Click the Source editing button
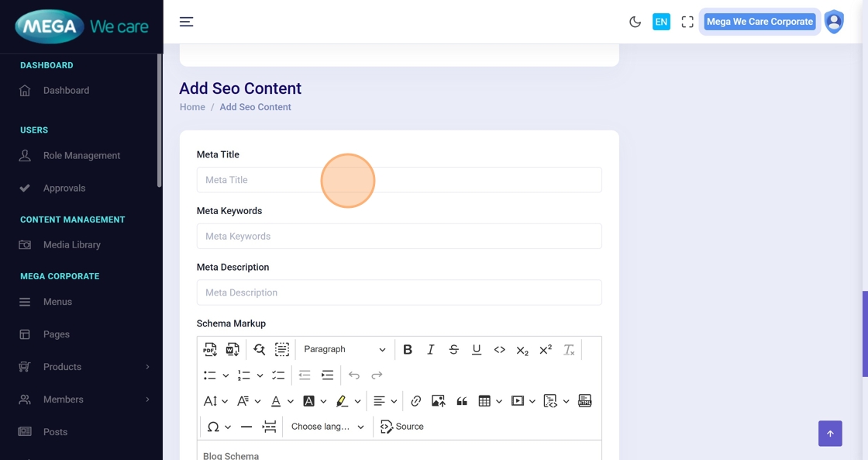The image size is (868, 460). click(402, 427)
